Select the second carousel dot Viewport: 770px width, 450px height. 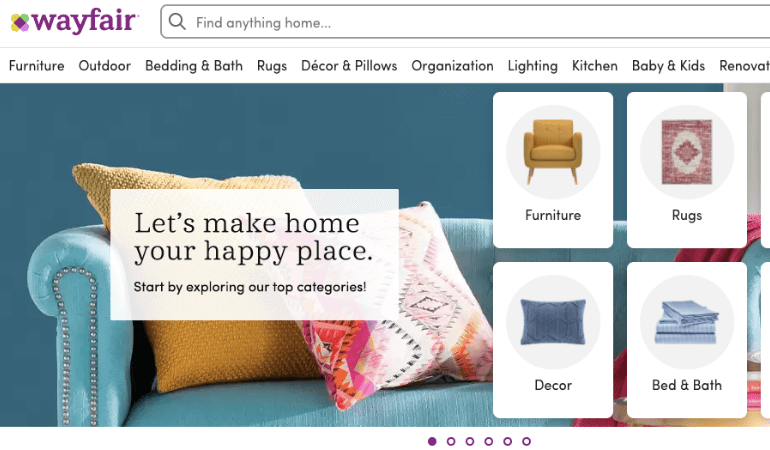(451, 441)
